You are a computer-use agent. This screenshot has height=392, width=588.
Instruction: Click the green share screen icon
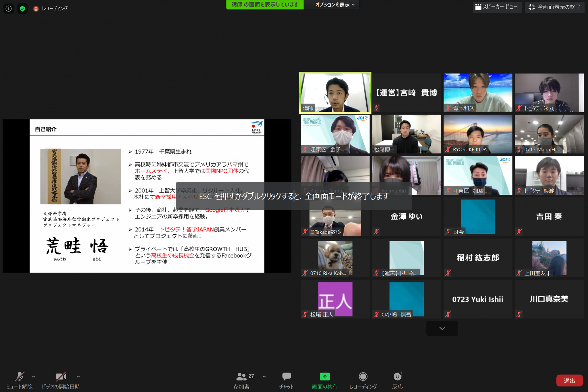[x=325, y=376]
